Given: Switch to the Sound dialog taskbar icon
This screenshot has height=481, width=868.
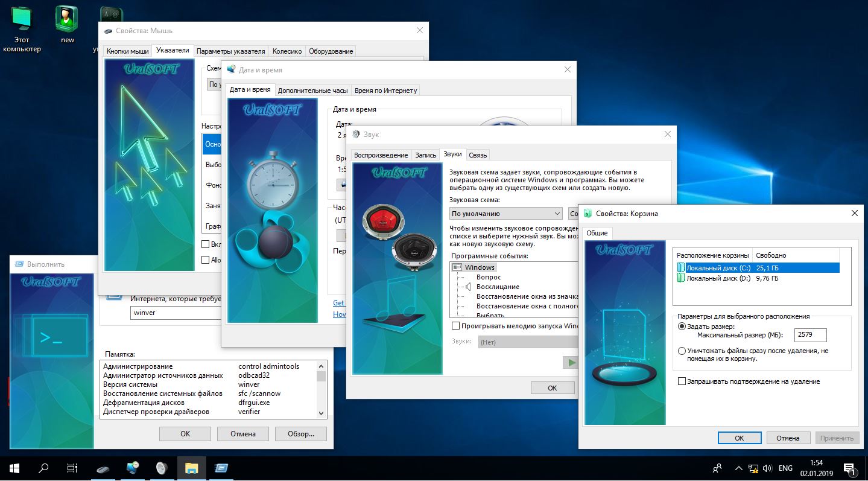Looking at the screenshot, I should (x=162, y=468).
